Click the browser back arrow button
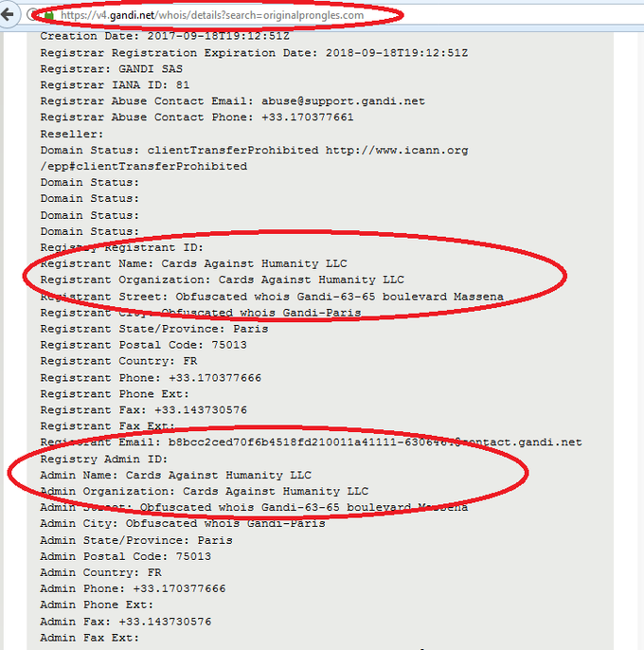This screenshot has width=644, height=650. coord(8,15)
